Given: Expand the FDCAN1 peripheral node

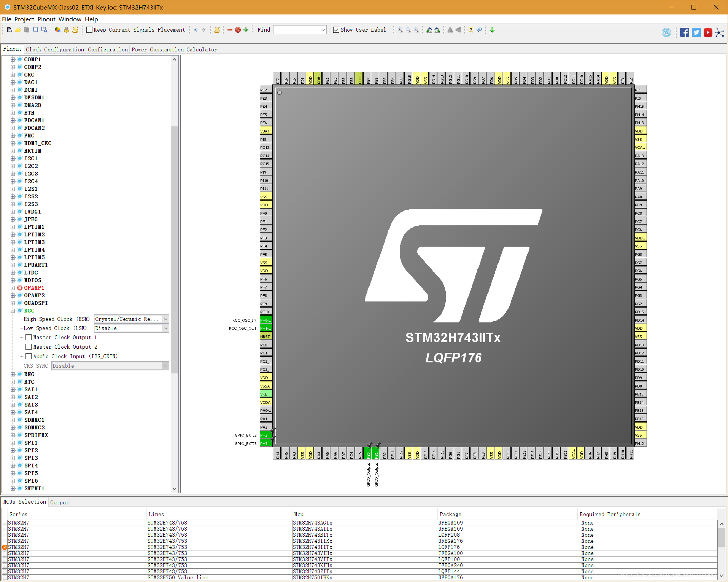Looking at the screenshot, I should click(13, 120).
